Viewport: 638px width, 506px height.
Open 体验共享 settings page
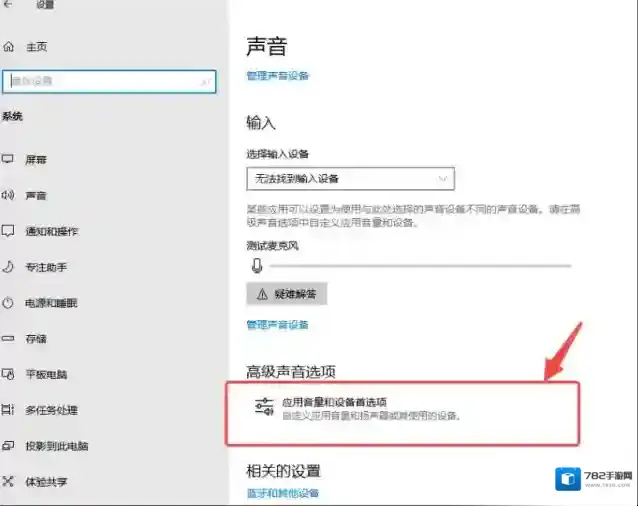point(46,482)
